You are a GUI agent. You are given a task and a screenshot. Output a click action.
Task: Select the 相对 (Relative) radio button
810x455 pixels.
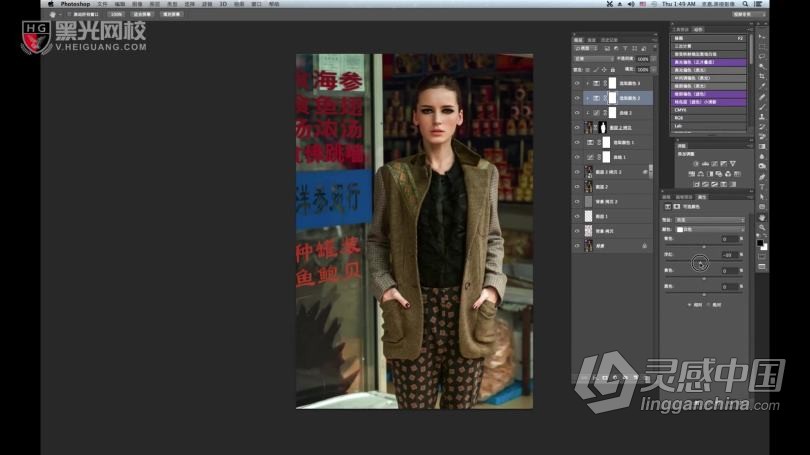pyautogui.click(x=690, y=305)
